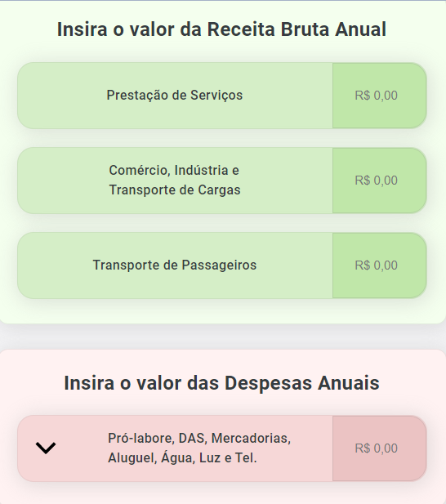Image resolution: width=446 pixels, height=504 pixels.
Task: Click the Prestação de Serviços label
Action: click(x=175, y=95)
